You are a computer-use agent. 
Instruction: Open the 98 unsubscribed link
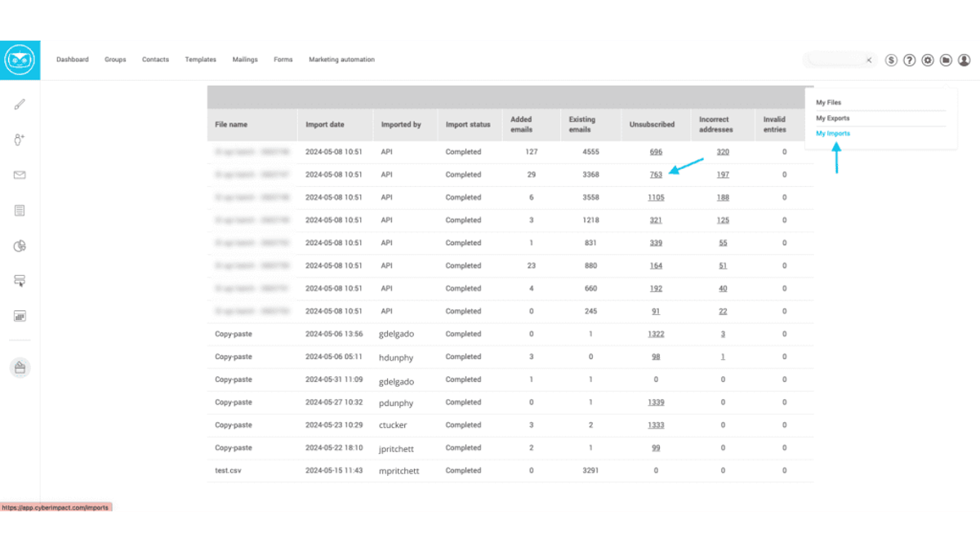[x=656, y=358]
